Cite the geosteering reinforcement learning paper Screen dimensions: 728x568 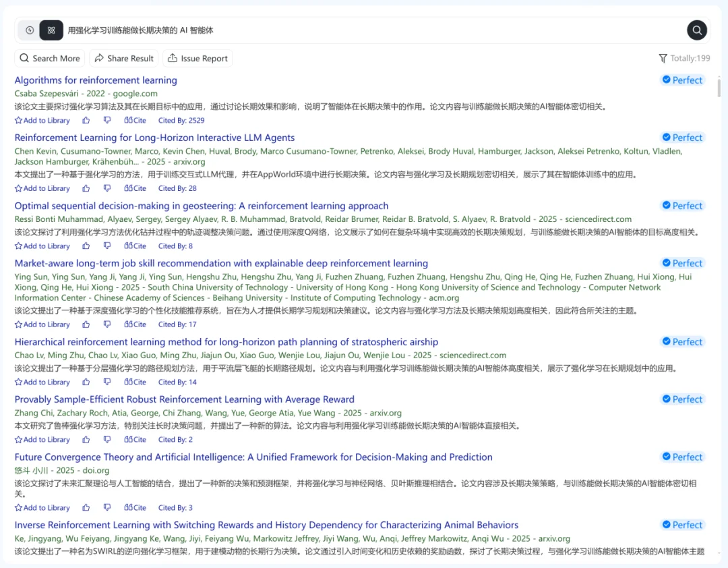click(x=135, y=246)
